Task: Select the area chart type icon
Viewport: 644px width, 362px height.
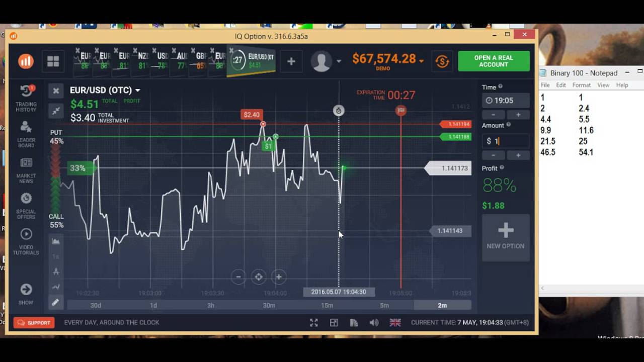Action: pyautogui.click(x=56, y=241)
